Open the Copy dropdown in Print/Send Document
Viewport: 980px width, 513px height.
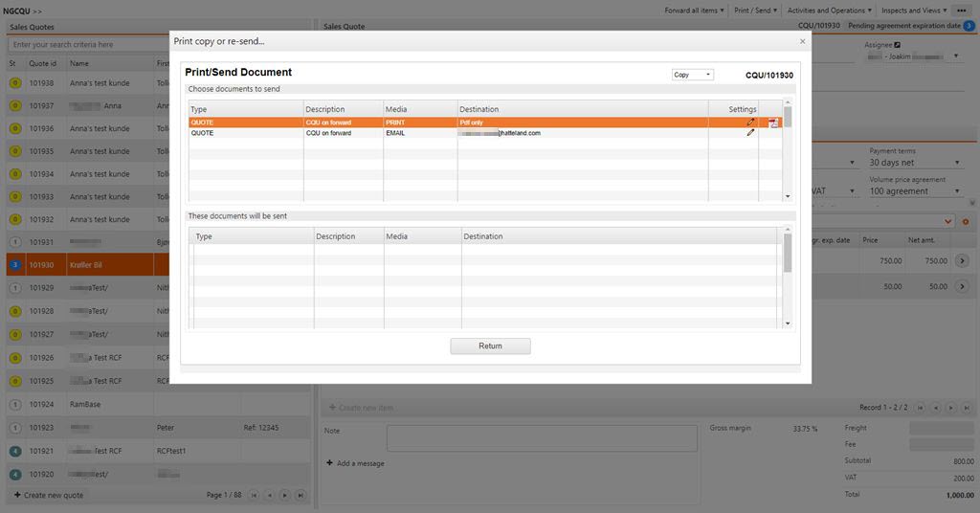693,75
